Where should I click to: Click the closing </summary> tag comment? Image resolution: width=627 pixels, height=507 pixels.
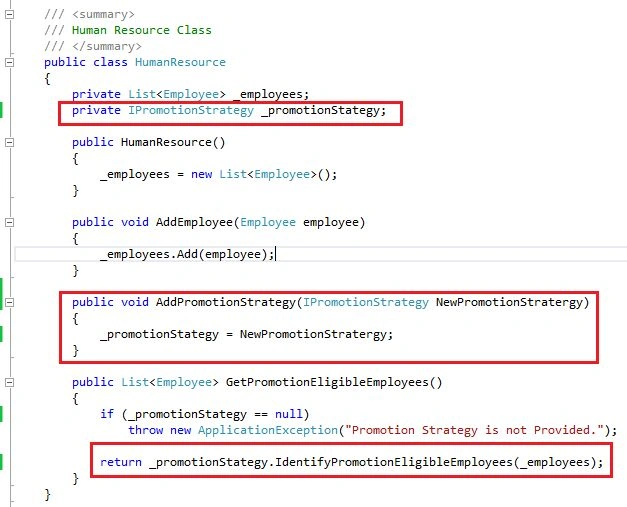[107, 46]
